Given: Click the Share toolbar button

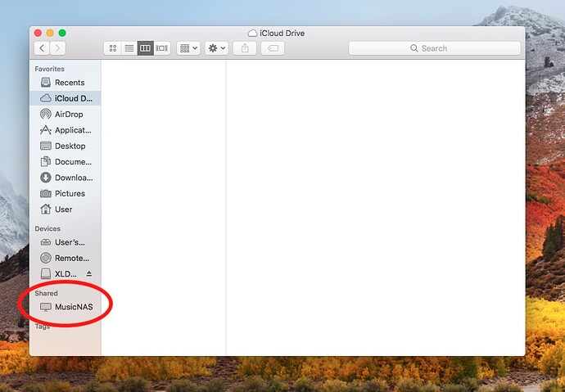Looking at the screenshot, I should point(245,48).
